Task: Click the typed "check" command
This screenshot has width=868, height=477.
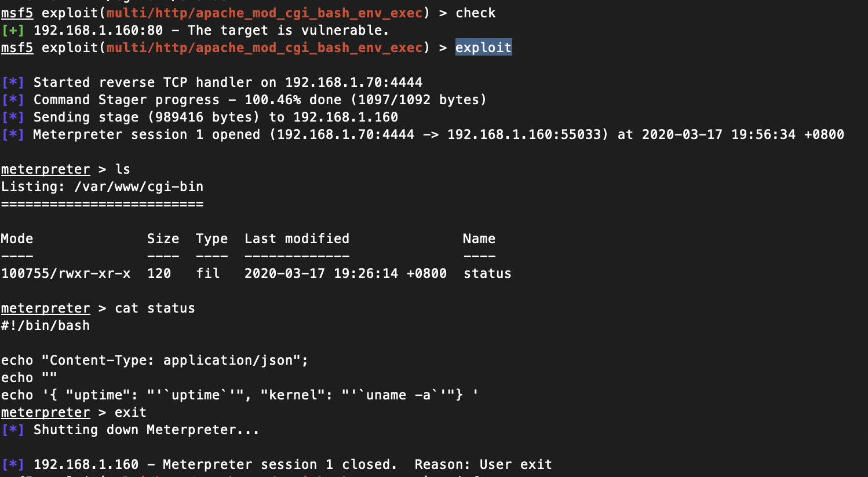Action: (476, 13)
